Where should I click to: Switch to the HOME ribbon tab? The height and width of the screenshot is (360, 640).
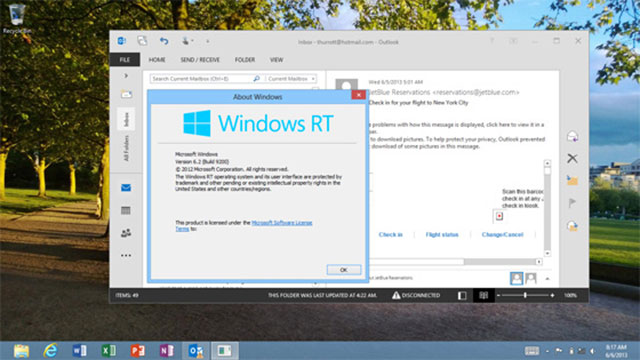(157, 60)
